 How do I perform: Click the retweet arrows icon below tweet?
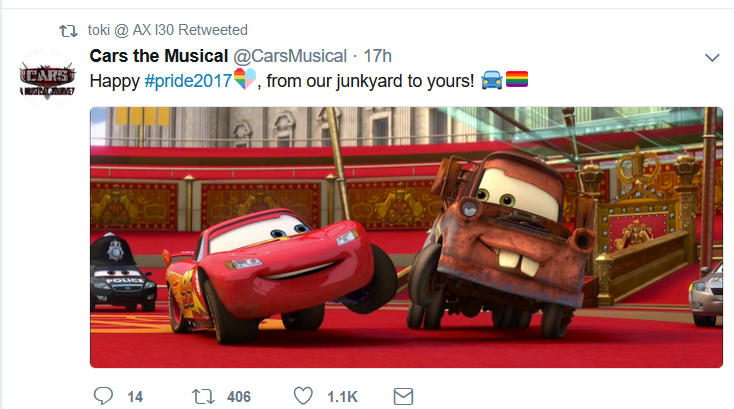203,396
